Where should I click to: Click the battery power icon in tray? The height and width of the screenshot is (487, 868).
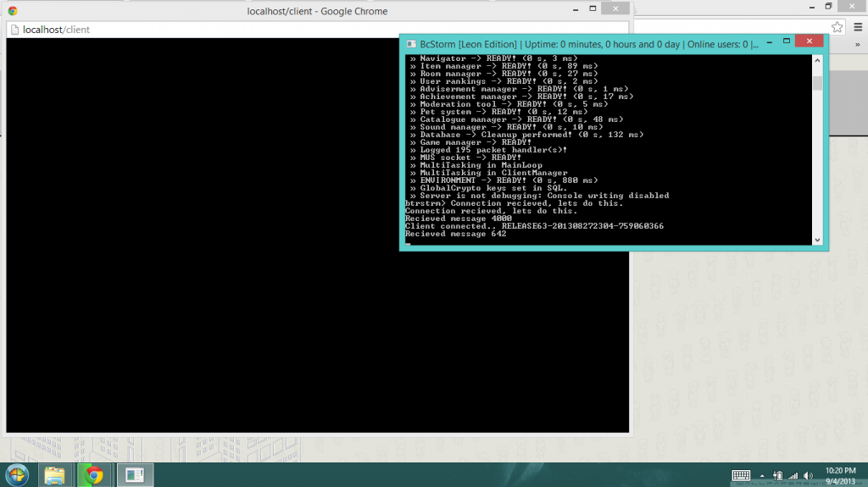coord(778,475)
